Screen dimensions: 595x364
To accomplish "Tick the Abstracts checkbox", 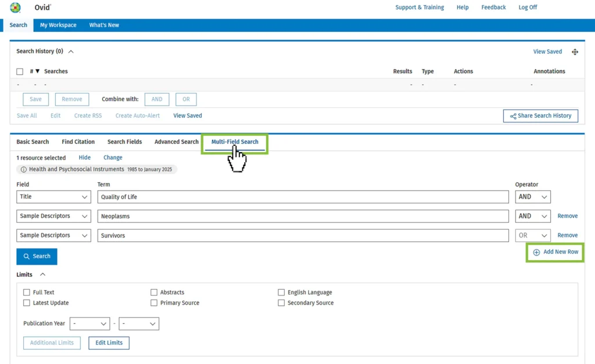I will 153,293.
